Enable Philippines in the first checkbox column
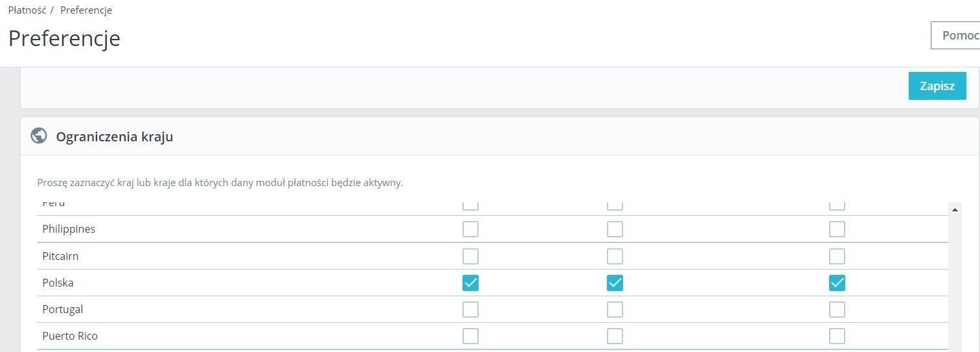 tap(471, 229)
